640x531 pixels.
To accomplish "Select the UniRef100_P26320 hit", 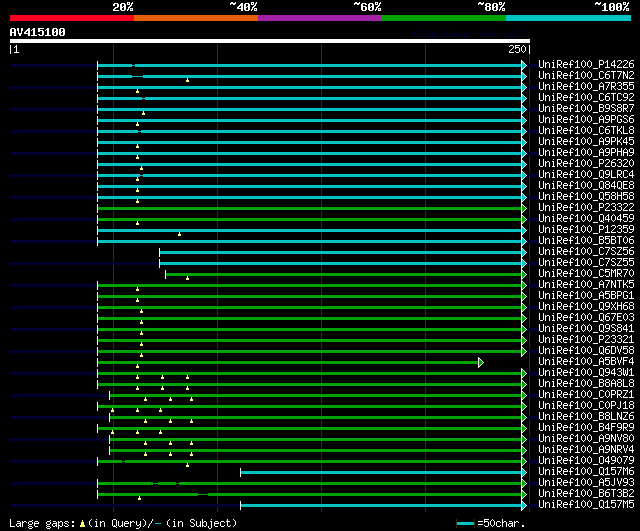I will pyautogui.click(x=586, y=164).
